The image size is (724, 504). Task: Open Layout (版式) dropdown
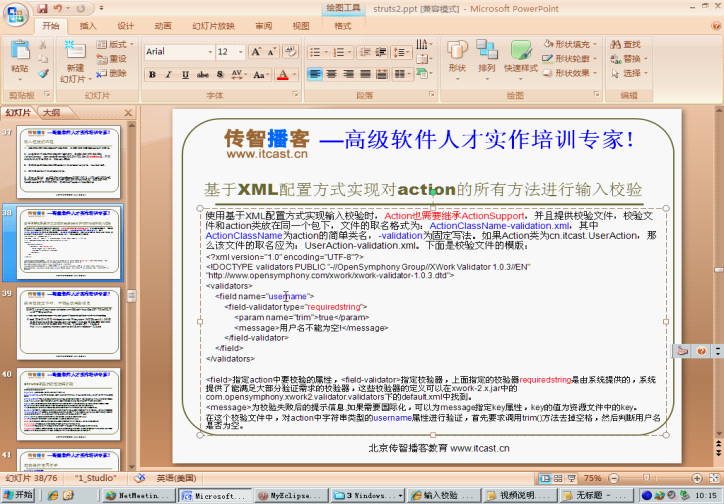coord(115,44)
